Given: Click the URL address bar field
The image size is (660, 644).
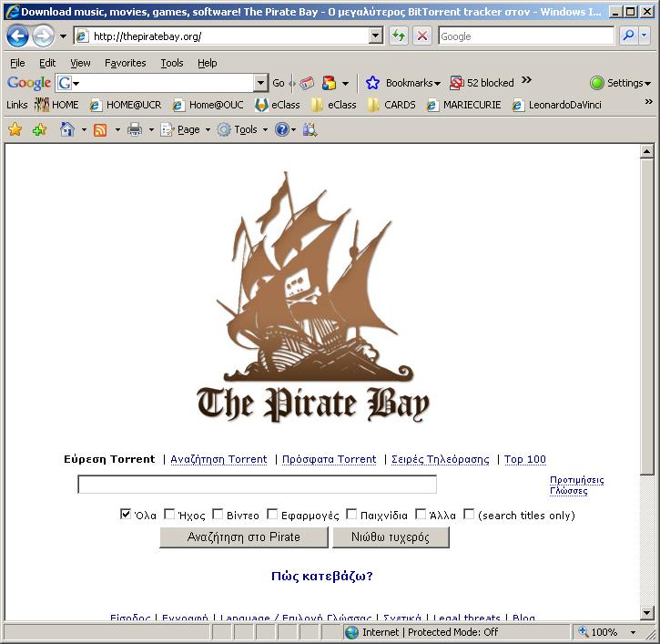Looking at the screenshot, I should [222, 36].
